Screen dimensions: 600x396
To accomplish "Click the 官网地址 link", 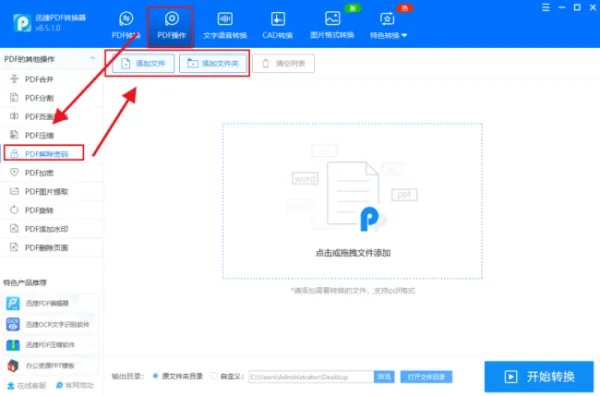I will tap(75, 385).
